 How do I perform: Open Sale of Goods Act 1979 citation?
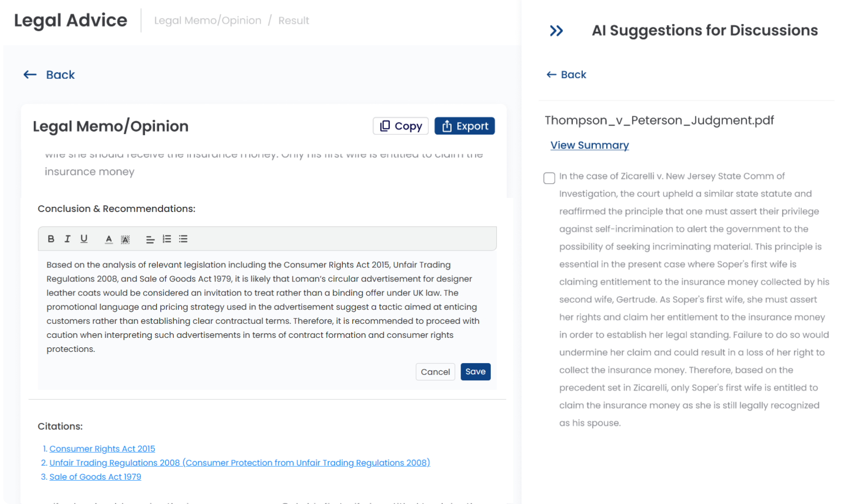pyautogui.click(x=95, y=477)
